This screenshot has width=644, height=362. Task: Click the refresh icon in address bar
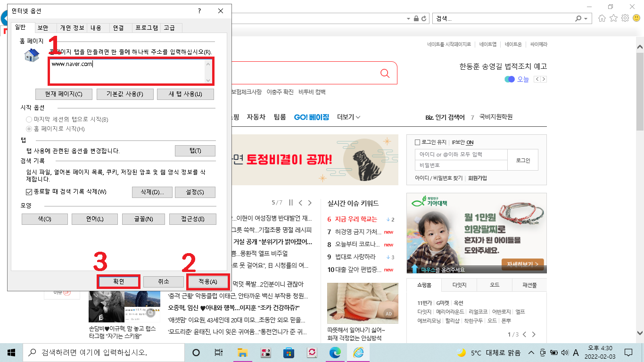(x=424, y=18)
